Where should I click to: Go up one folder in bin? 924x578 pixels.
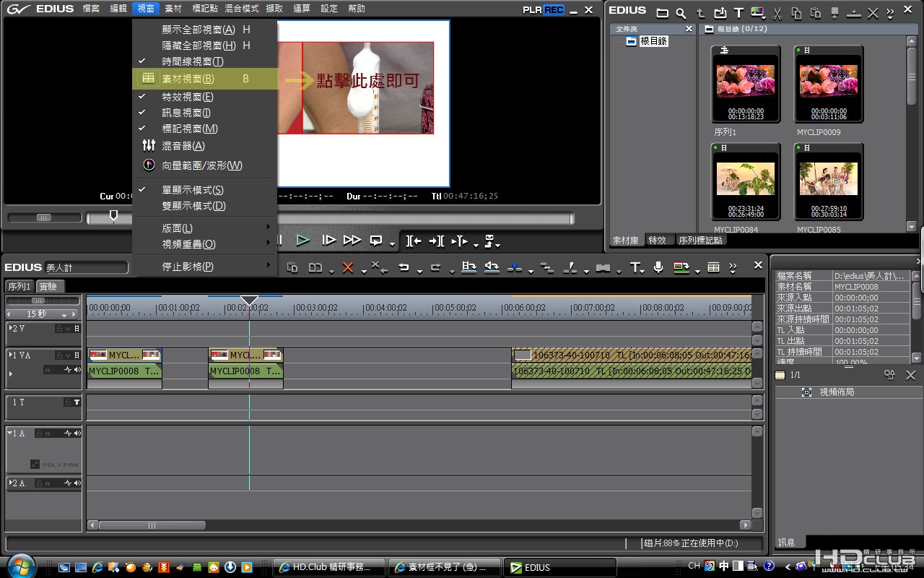tap(700, 12)
